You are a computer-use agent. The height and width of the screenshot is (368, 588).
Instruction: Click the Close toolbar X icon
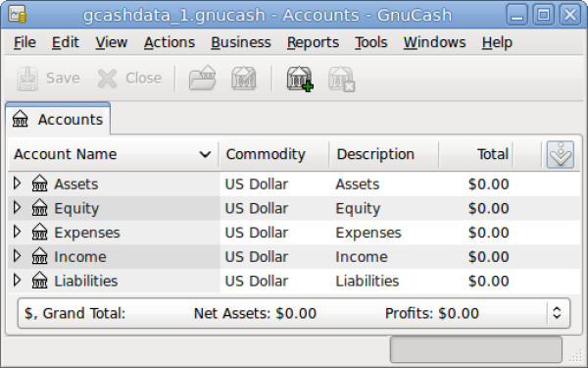107,79
